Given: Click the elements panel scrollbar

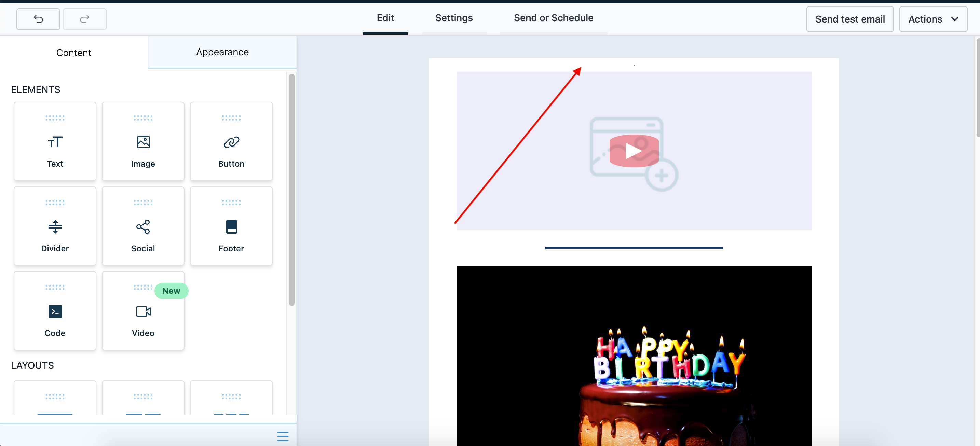Looking at the screenshot, I should [292, 190].
